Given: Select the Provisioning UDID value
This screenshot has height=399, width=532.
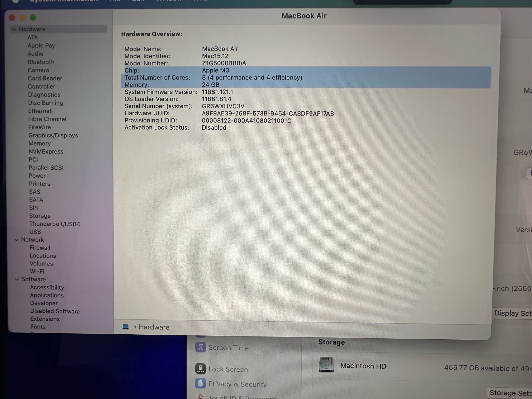Looking at the screenshot, I should [x=246, y=121].
